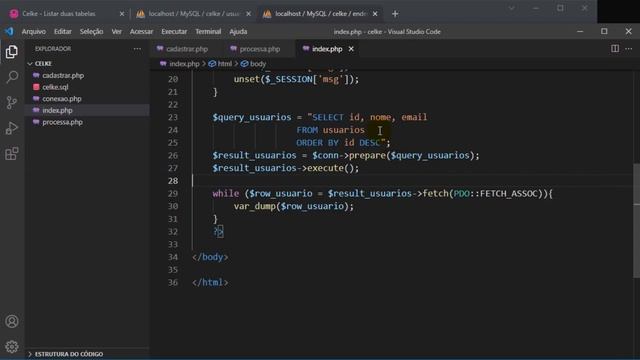Viewport: 640px width, 360px height.
Task: Click the closing </body> tag
Action: click(x=210, y=257)
